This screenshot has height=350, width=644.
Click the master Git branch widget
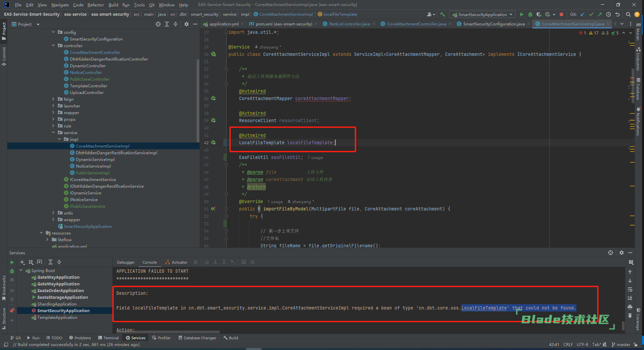[x=621, y=345]
